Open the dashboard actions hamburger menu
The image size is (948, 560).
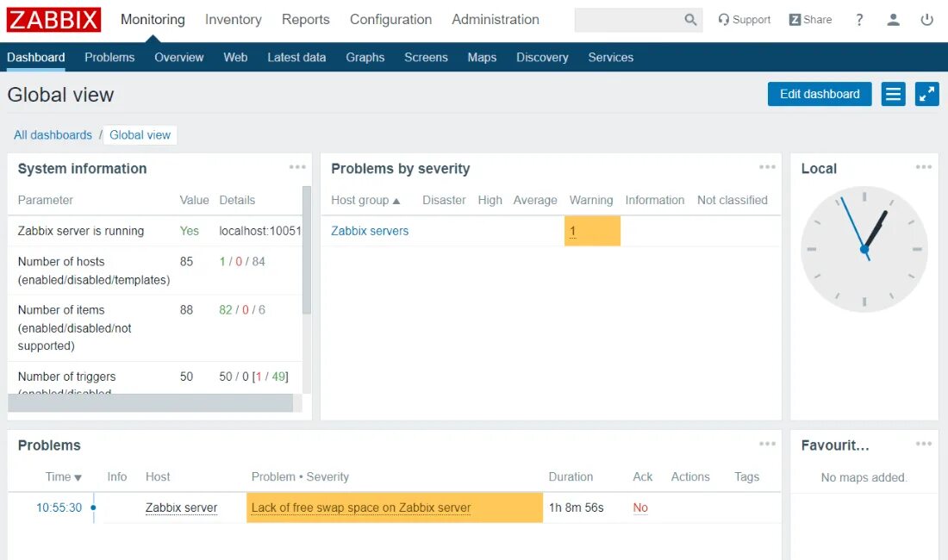click(x=893, y=94)
